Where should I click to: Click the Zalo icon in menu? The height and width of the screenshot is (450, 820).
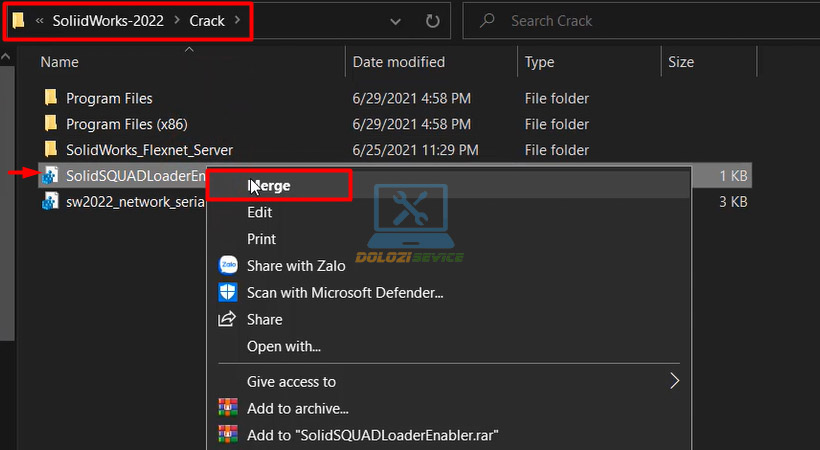click(228, 265)
